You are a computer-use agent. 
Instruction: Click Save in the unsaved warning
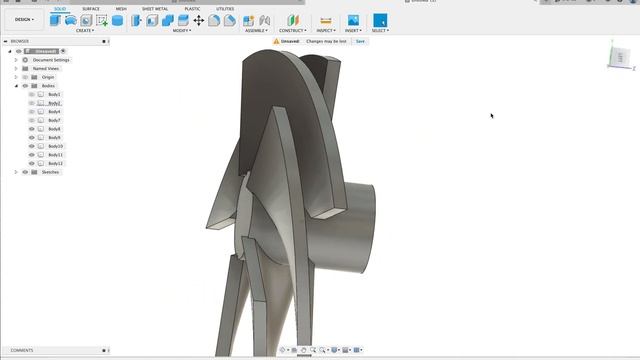(360, 41)
